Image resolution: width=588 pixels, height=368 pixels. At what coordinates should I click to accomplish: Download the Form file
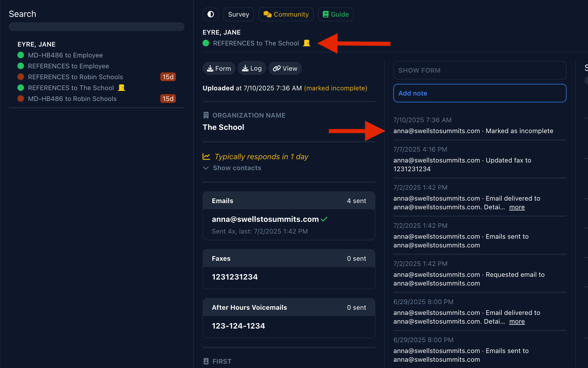219,68
